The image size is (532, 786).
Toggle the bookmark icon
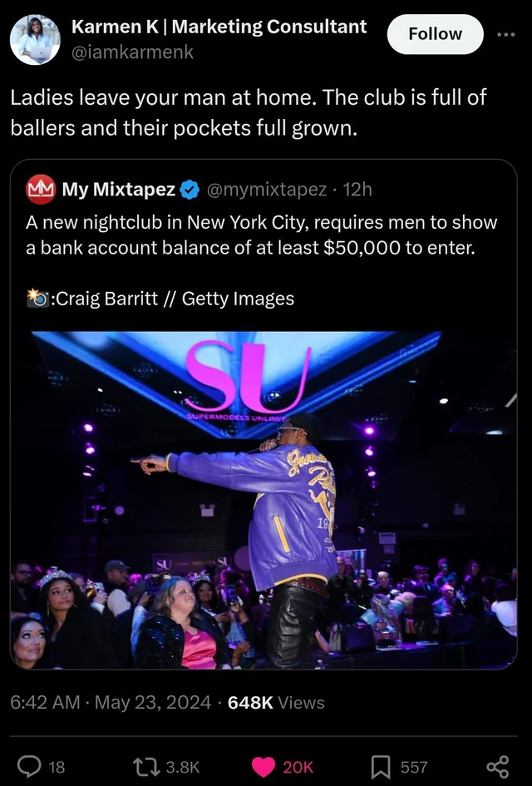pos(380,767)
